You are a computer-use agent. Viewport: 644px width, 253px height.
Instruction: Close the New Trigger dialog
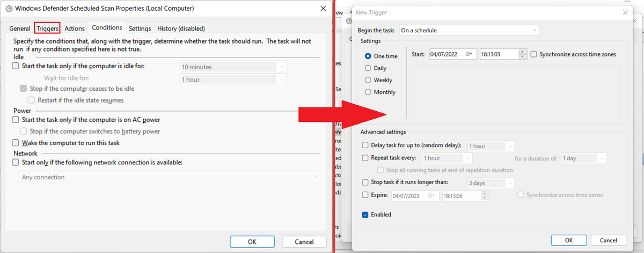tap(625, 12)
